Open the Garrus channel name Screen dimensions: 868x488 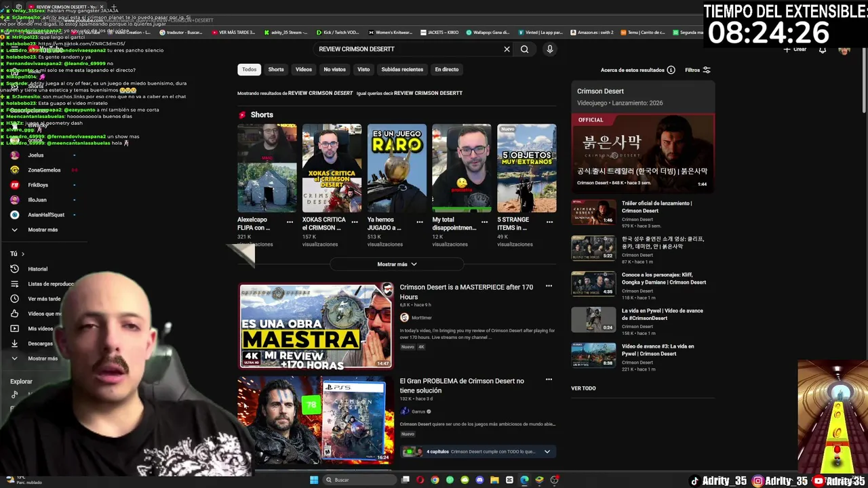[x=418, y=411]
